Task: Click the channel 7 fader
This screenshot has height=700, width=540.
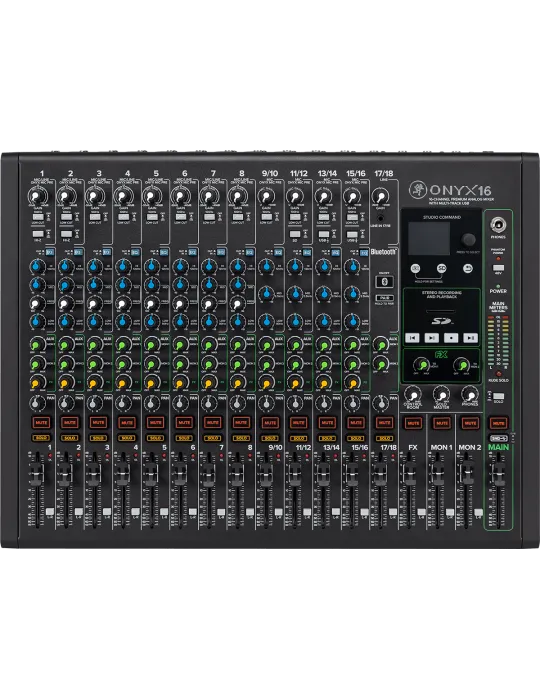Action: point(208,475)
